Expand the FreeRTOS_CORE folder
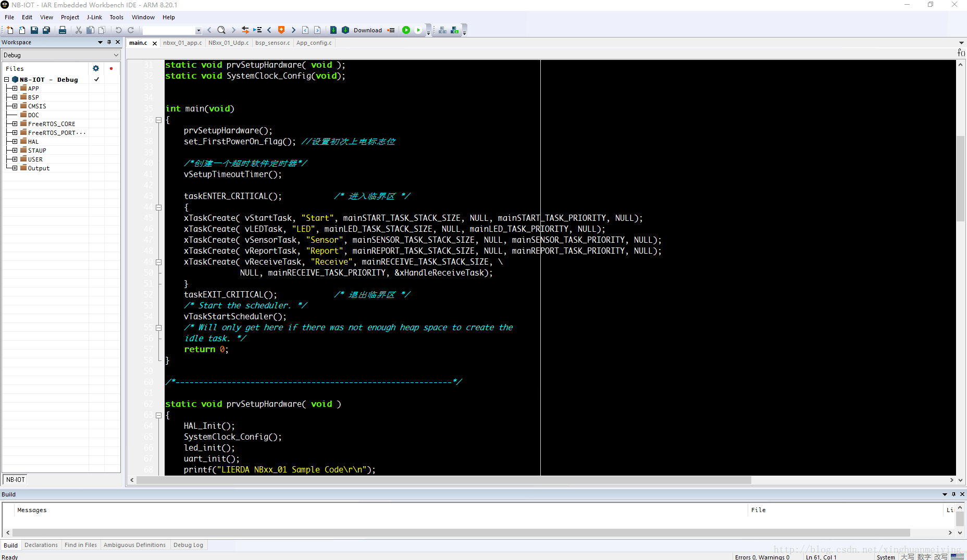Screen dimensions: 967x560 coord(15,124)
